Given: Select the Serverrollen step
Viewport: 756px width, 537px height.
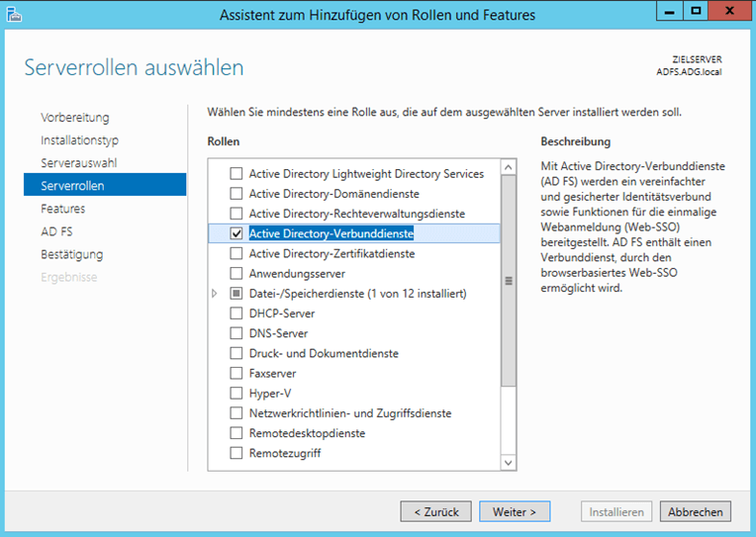Looking at the screenshot, I should click(x=105, y=185).
